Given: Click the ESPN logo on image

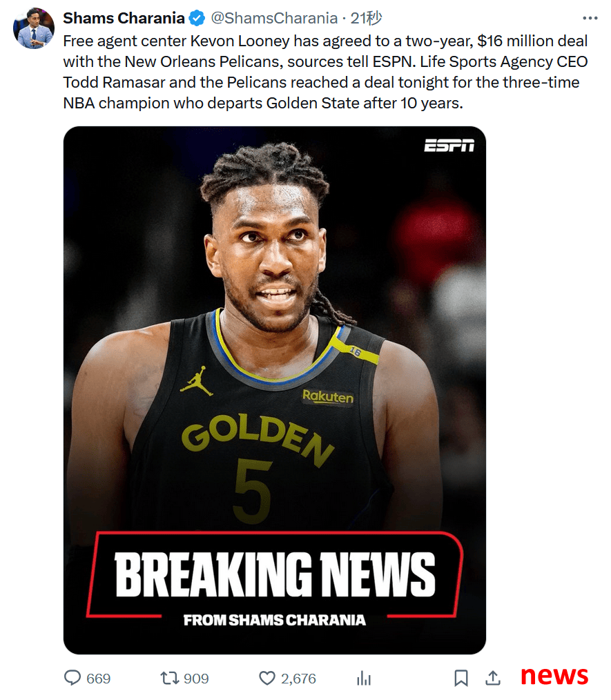Looking at the screenshot, I should pos(449,146).
